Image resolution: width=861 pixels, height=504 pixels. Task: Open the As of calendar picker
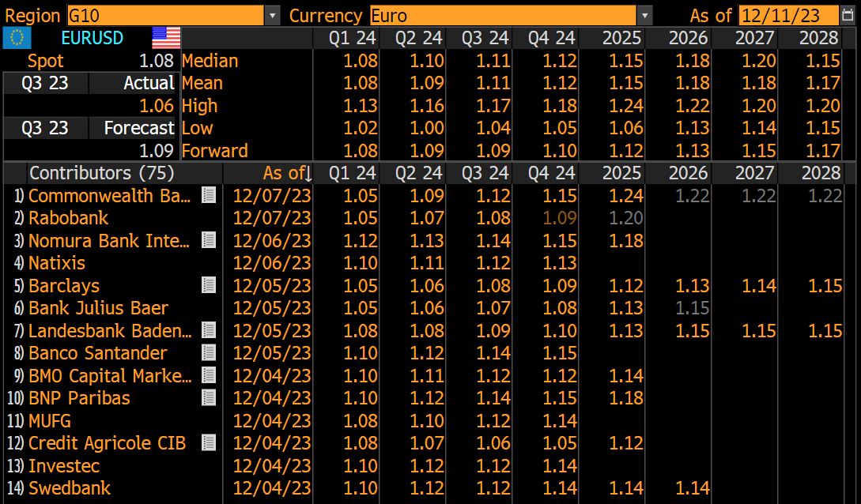(848, 15)
